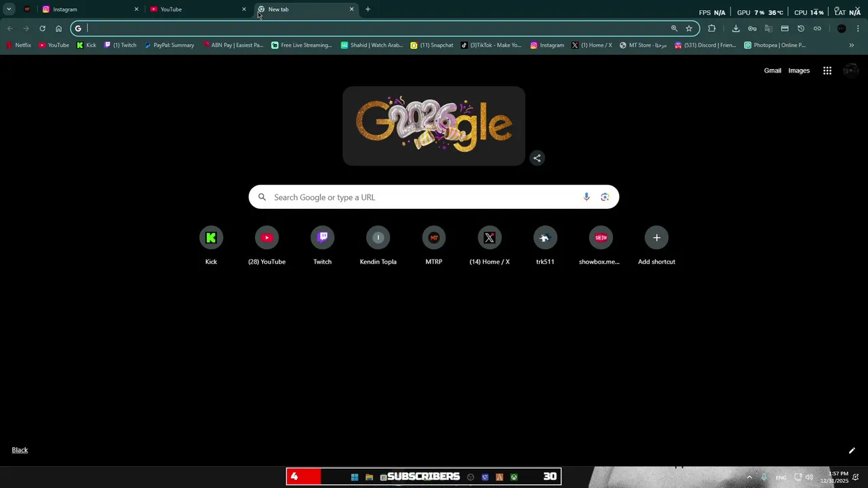
Task: Open the (14) Home / X shortcut tile
Action: point(490,245)
